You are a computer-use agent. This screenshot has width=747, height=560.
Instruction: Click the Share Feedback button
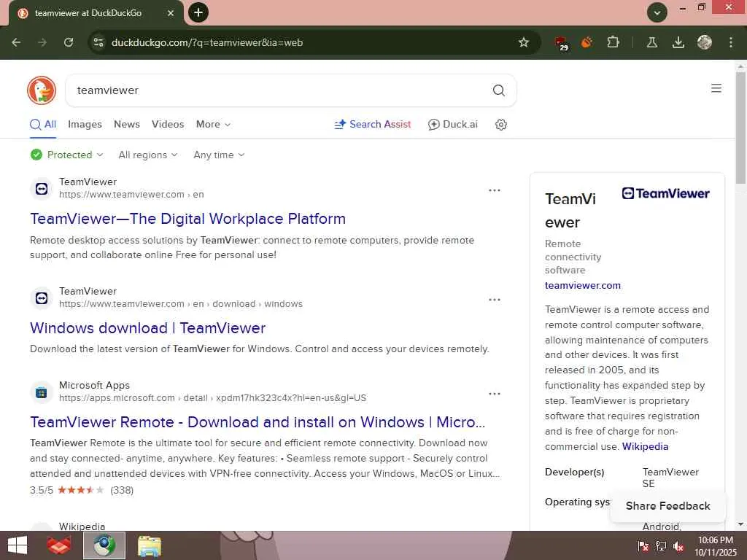tap(668, 506)
